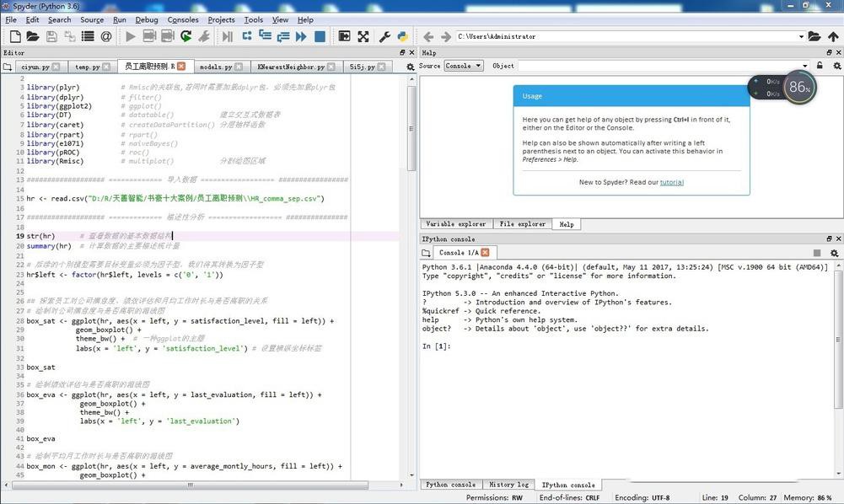
Task: Expand the working directory path dropdown
Action: (x=801, y=36)
